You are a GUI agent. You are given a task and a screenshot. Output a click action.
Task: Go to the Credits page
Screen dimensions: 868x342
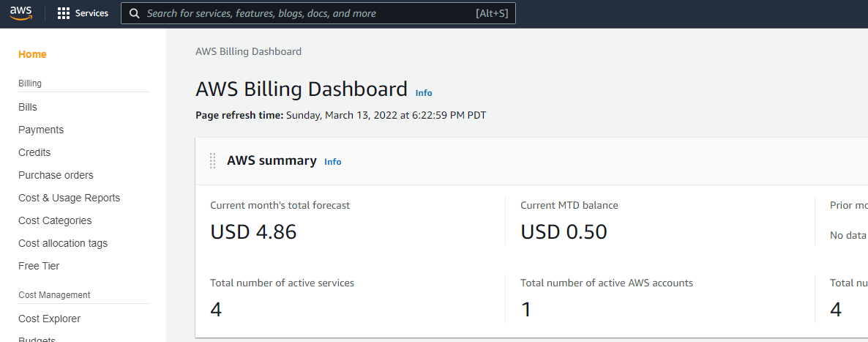pyautogui.click(x=34, y=152)
